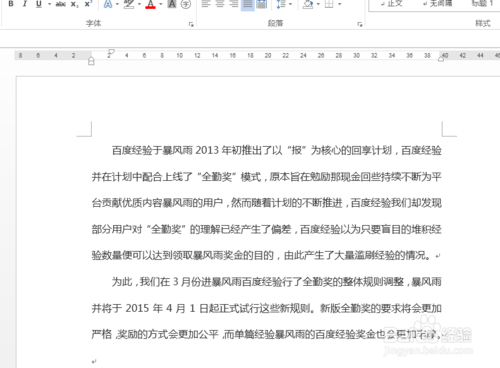Click text line starting 严格，奖励的方式
The image size is (500, 368).
[x=268, y=334]
